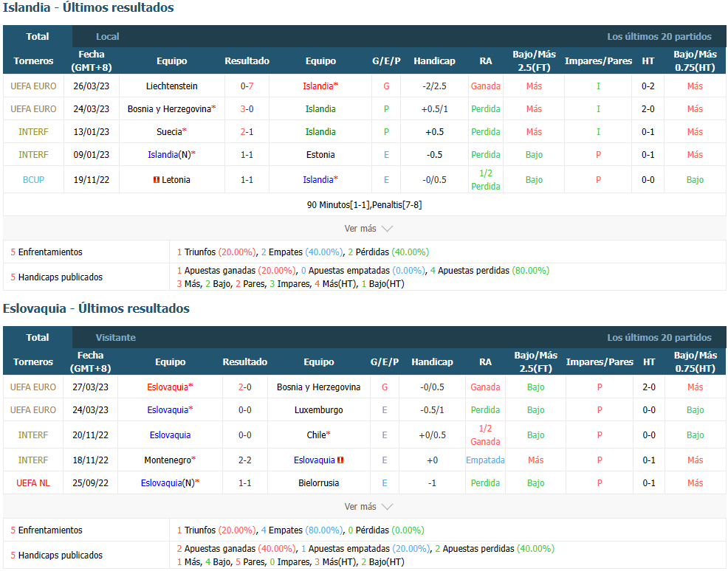This screenshot has height=571, width=728.
Task: Click the 0-7 result of Liechtenstein match
Action: (247, 86)
